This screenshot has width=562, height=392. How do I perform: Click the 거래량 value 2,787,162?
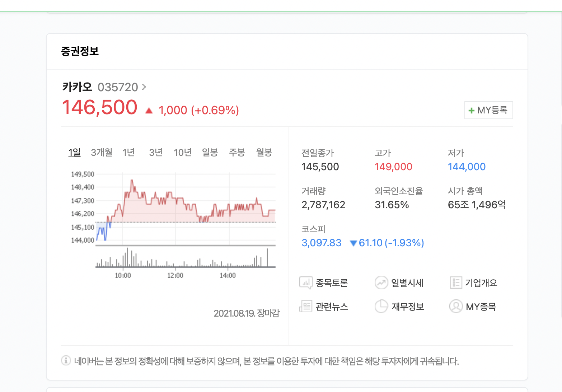[x=323, y=205]
